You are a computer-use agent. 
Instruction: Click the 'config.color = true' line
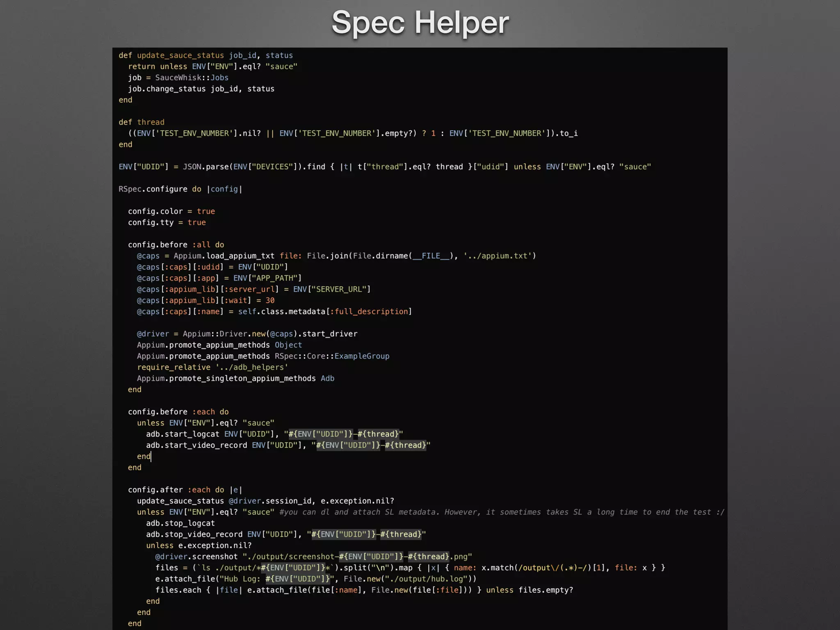pyautogui.click(x=171, y=211)
